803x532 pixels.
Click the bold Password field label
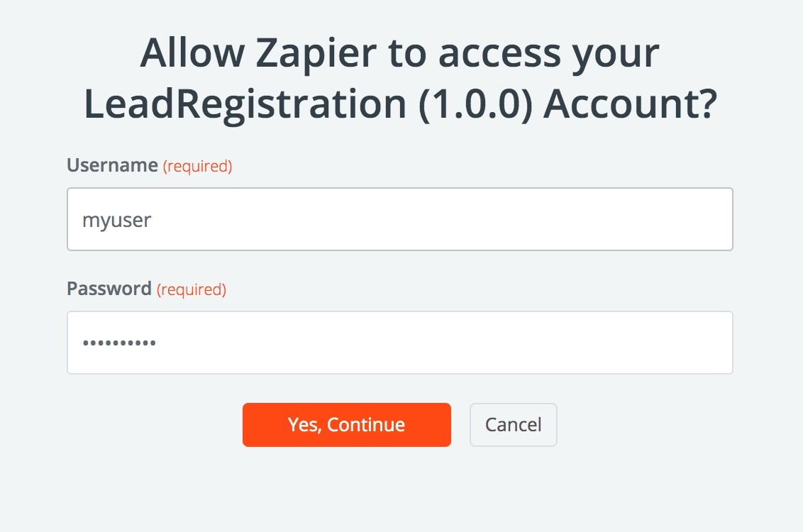(x=109, y=289)
